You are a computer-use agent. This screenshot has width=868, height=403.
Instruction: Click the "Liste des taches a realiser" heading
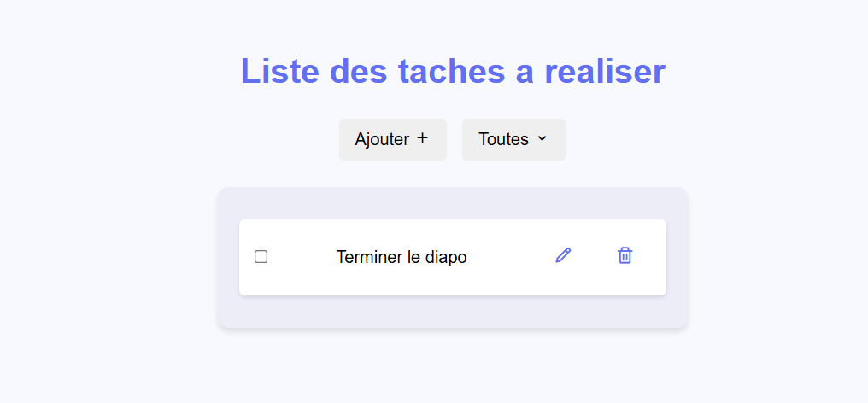(453, 71)
